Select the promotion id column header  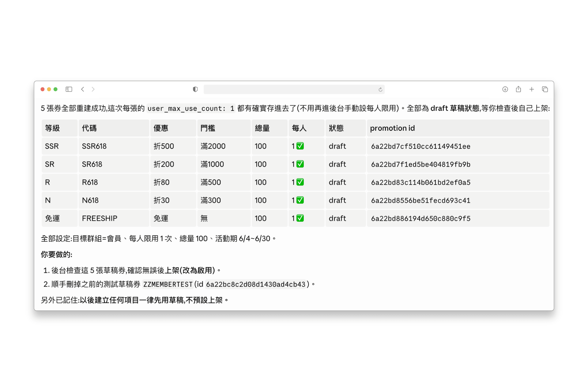(x=458, y=128)
